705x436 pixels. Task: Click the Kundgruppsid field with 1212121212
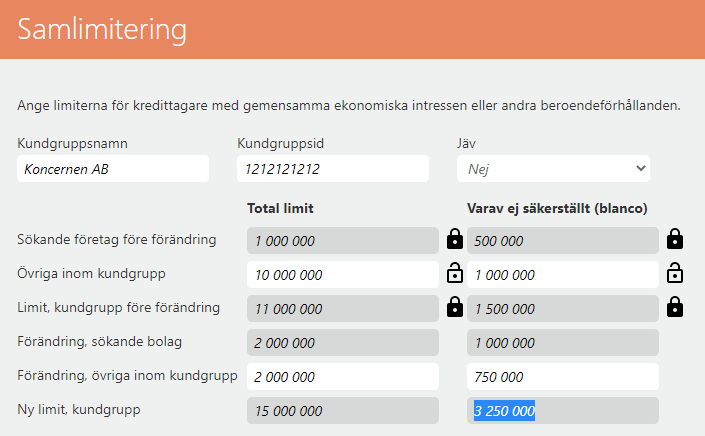333,169
